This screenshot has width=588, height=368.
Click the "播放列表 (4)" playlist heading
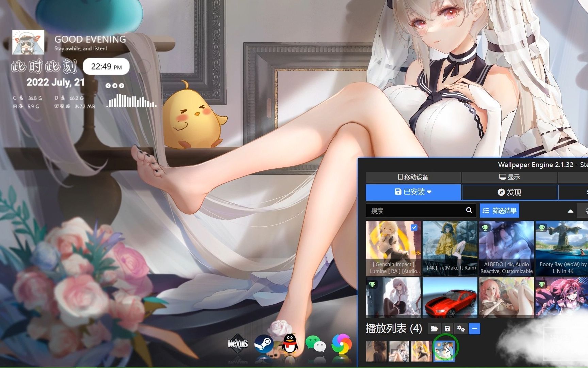(394, 328)
